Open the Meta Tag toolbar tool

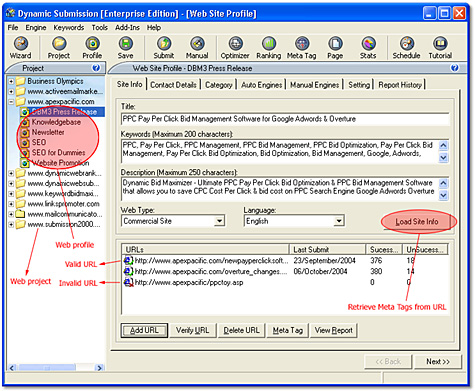(302, 48)
